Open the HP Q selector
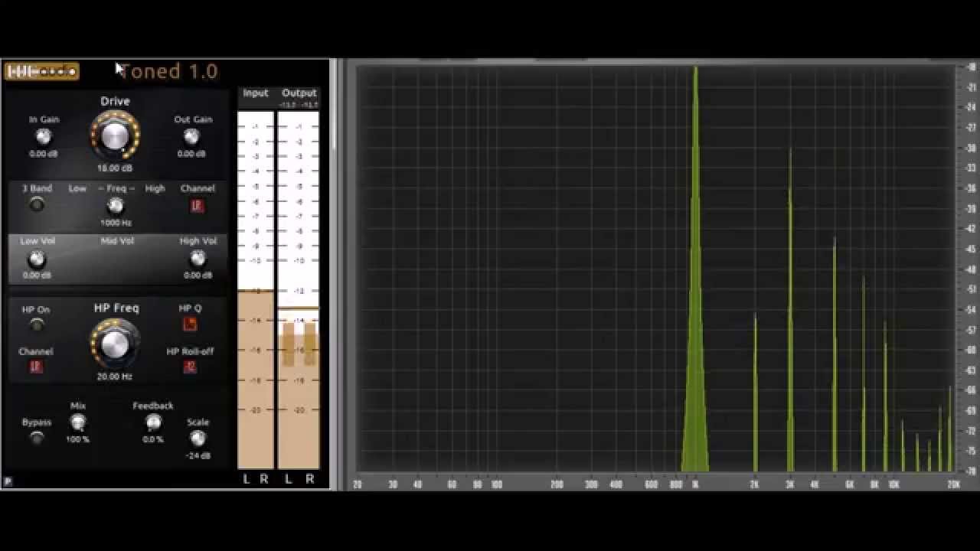Screen dimensions: 980x551 pyautogui.click(x=189, y=324)
